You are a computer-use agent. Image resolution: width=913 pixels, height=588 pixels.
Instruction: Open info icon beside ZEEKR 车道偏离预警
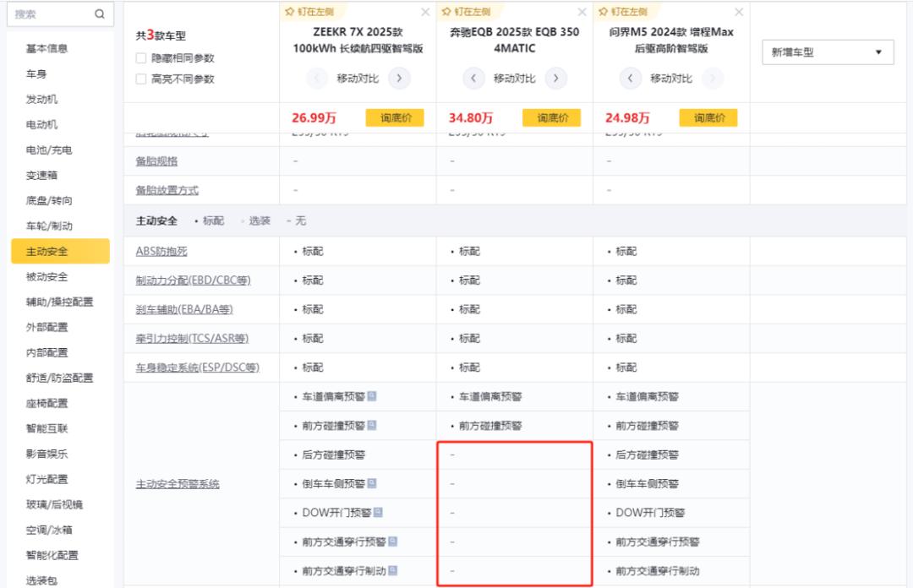click(x=372, y=396)
